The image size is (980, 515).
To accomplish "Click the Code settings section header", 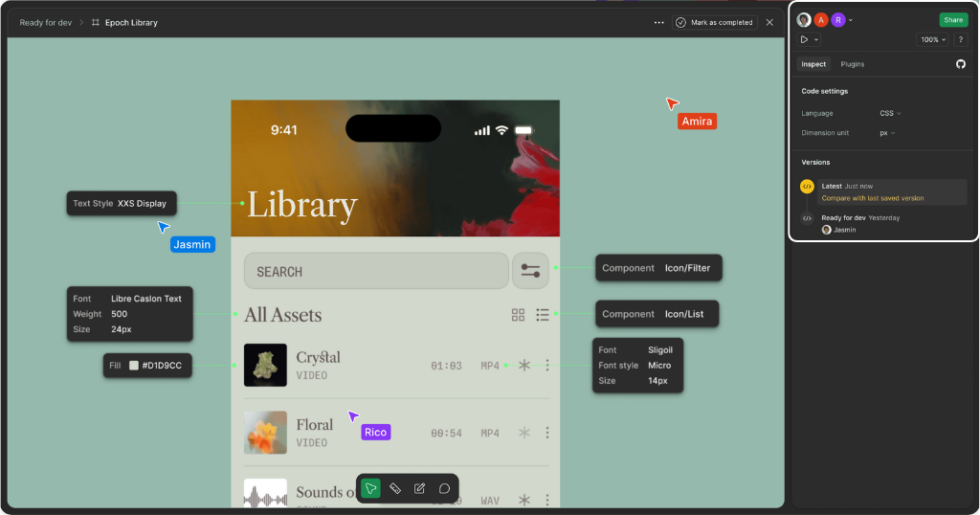I will 824,91.
